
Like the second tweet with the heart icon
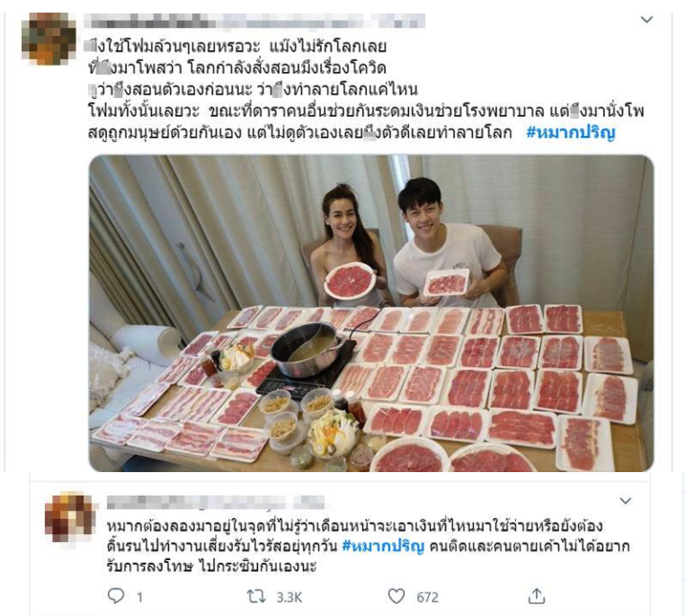pyautogui.click(x=396, y=596)
